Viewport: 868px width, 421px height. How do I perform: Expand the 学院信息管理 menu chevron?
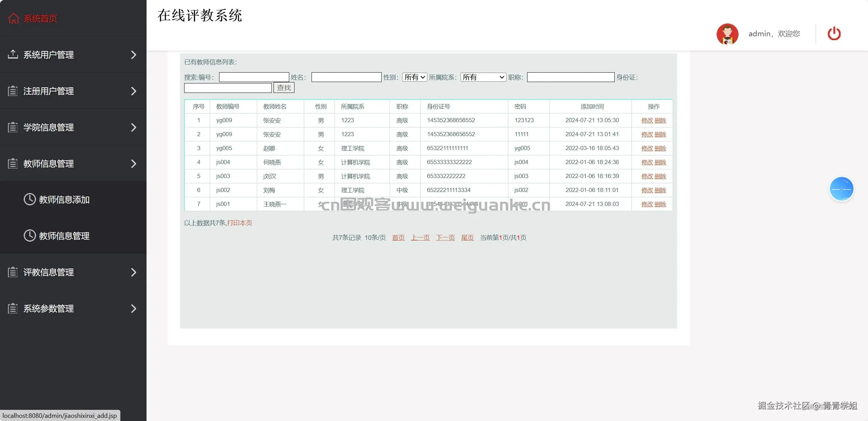[x=133, y=127]
